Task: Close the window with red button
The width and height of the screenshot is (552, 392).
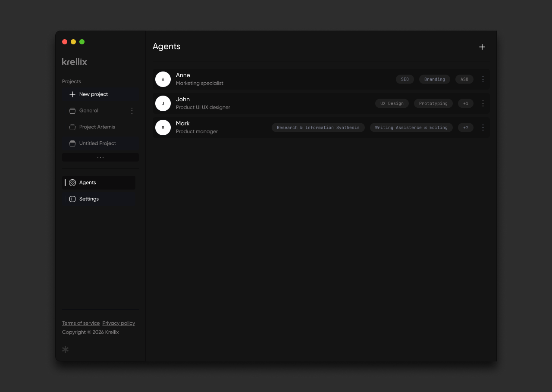Action: (x=65, y=42)
